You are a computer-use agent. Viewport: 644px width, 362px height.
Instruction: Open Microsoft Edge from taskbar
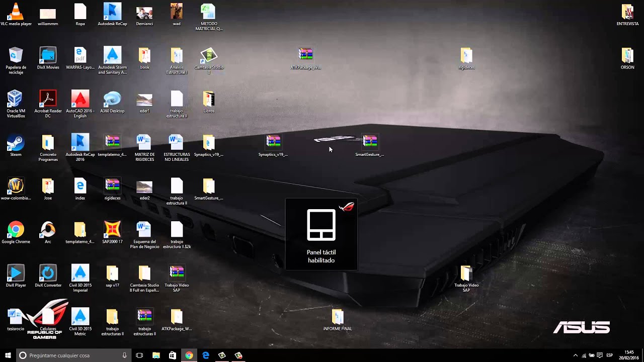pos(205,355)
